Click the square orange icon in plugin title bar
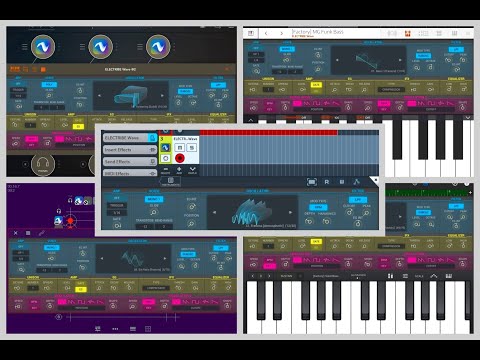 point(43,69)
